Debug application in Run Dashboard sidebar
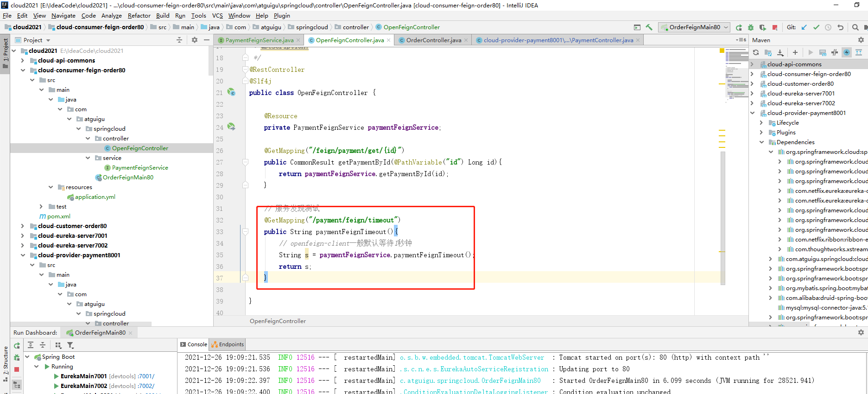The width and height of the screenshot is (868, 394). [17, 357]
